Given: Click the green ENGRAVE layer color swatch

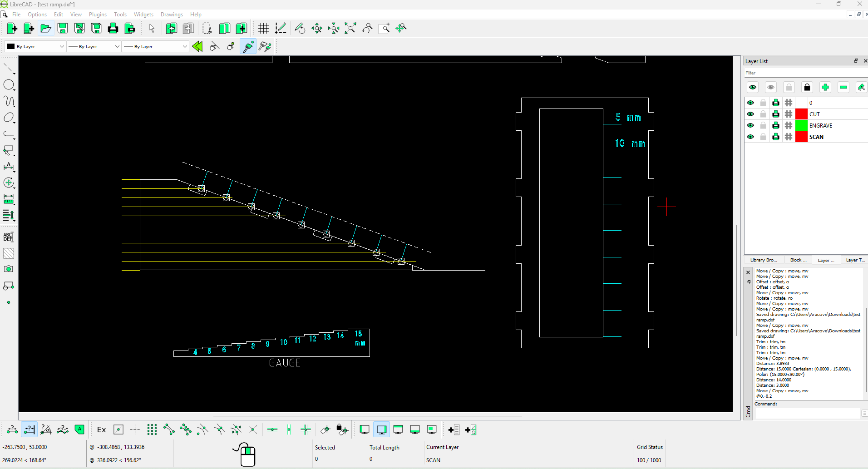Looking at the screenshot, I should [801, 126].
